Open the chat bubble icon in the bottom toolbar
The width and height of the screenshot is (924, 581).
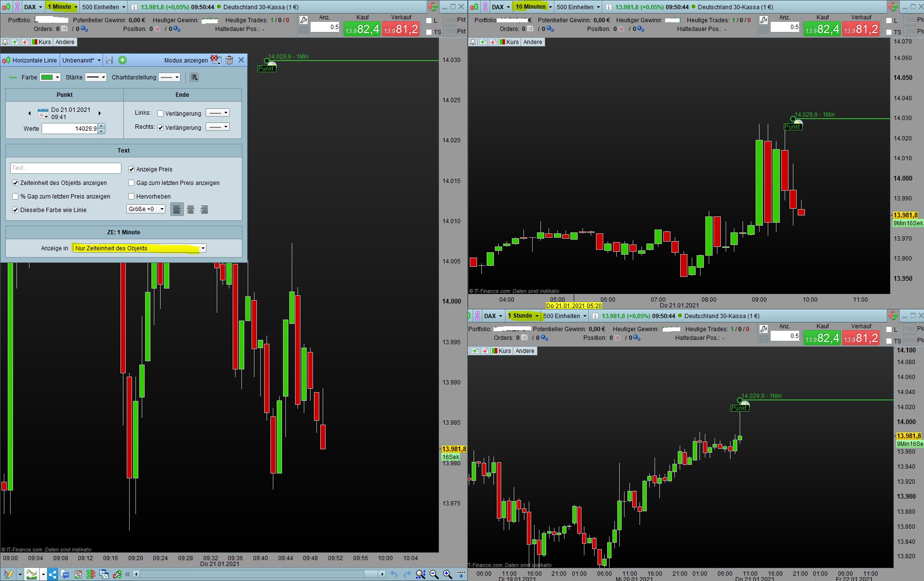pos(65,574)
